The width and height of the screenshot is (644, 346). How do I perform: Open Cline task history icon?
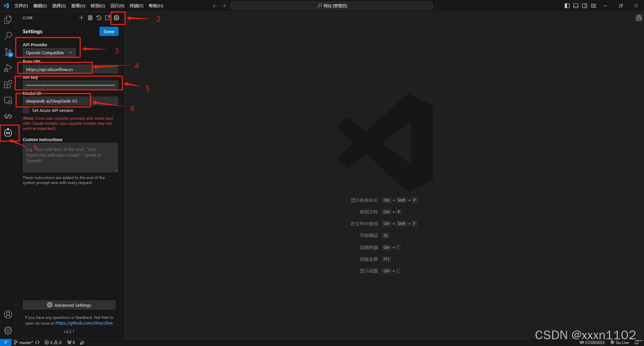(99, 18)
